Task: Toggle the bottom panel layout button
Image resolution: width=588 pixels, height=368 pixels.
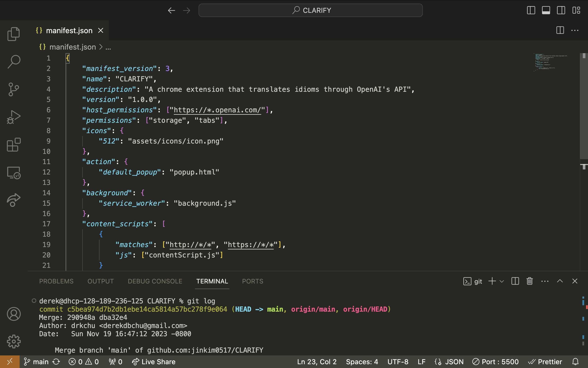Action: tap(546, 10)
